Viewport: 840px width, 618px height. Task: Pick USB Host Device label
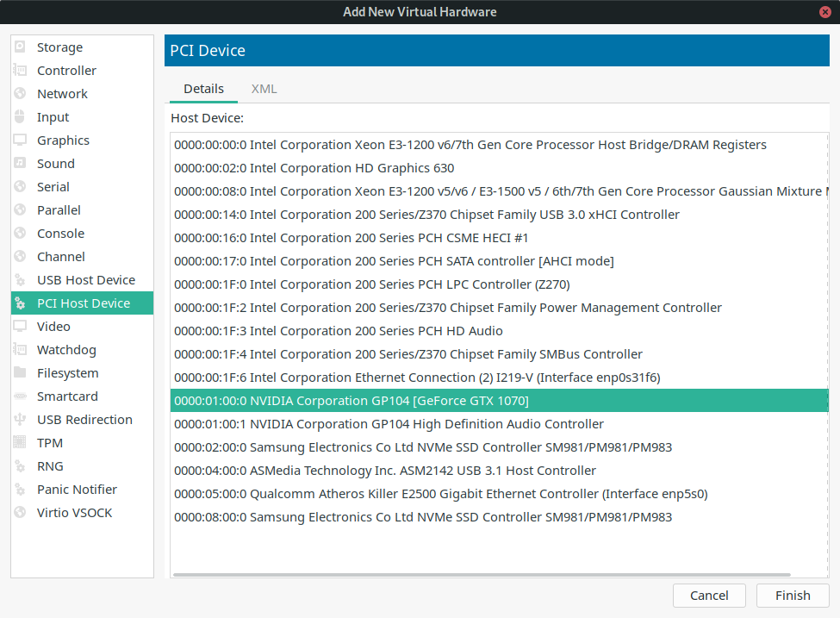85,280
